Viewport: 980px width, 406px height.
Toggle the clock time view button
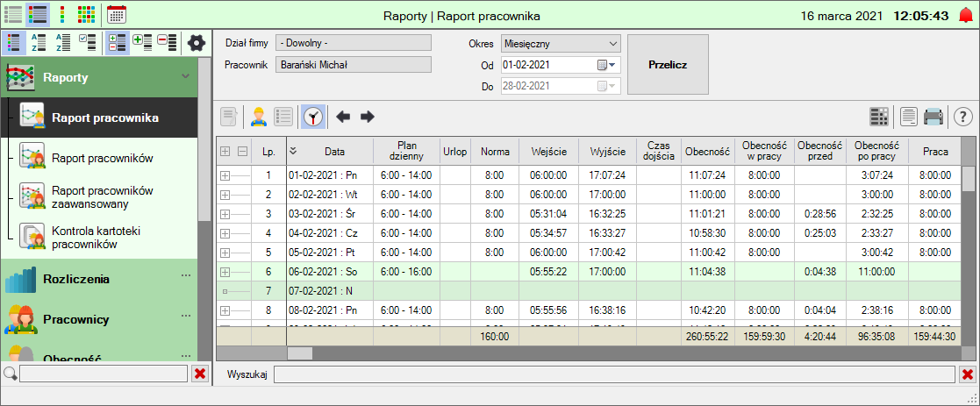click(x=313, y=116)
